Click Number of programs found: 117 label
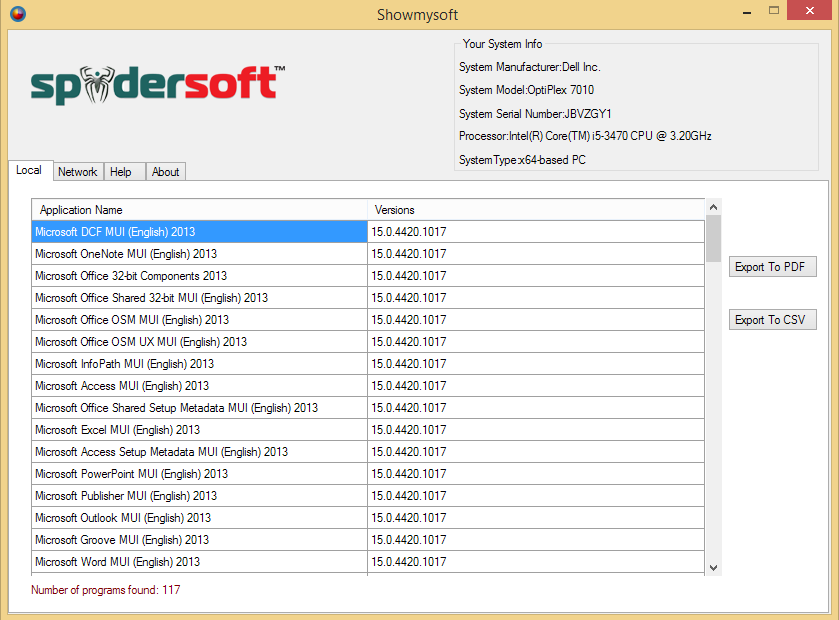The width and height of the screenshot is (839, 620). pyautogui.click(x=105, y=590)
